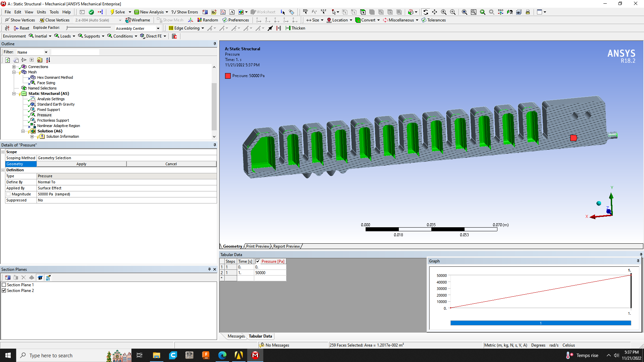Collapse the Static Structural (A5) tree node
644x362 pixels.
point(14,94)
